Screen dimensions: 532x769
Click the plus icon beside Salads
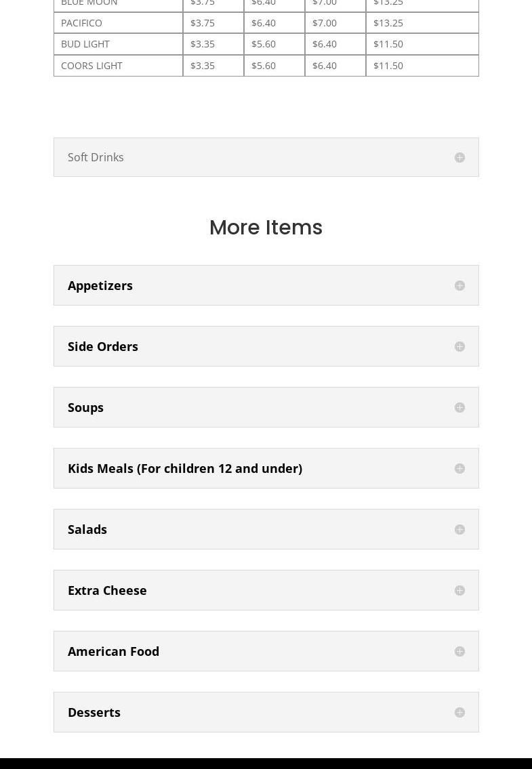coord(459,530)
